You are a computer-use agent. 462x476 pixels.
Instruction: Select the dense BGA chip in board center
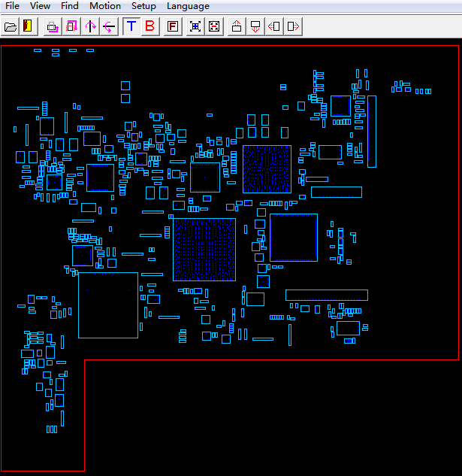coord(204,250)
